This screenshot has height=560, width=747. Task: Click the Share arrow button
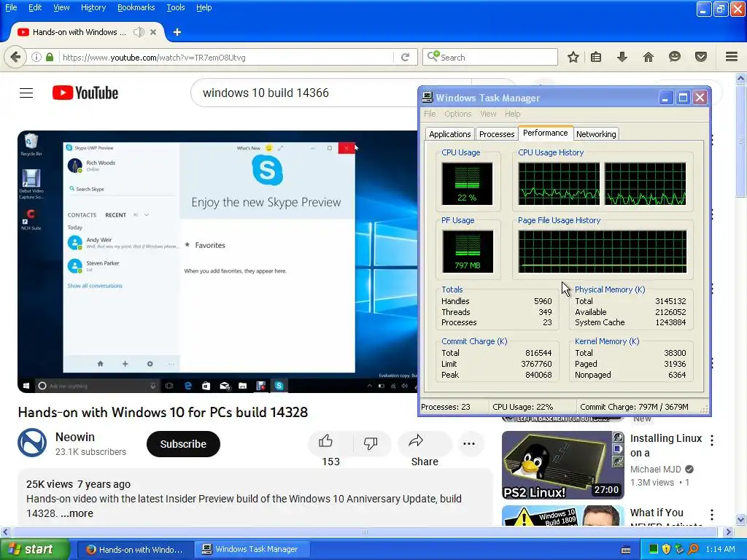[416, 441]
